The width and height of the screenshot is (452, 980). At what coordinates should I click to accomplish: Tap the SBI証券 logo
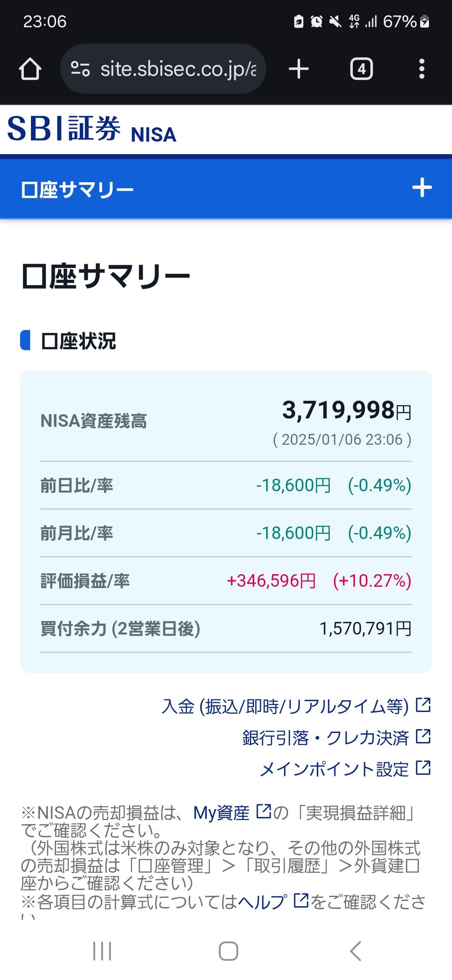click(64, 129)
